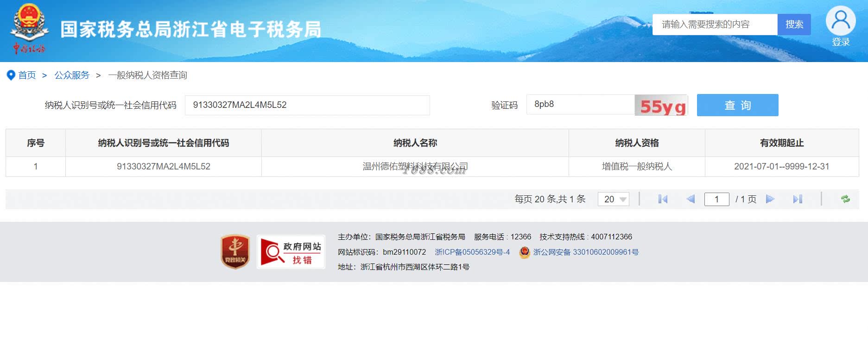Image resolution: width=868 pixels, height=338 pixels.
Task: Select table cell 91330327MA2L4M5L52
Action: coord(164,167)
